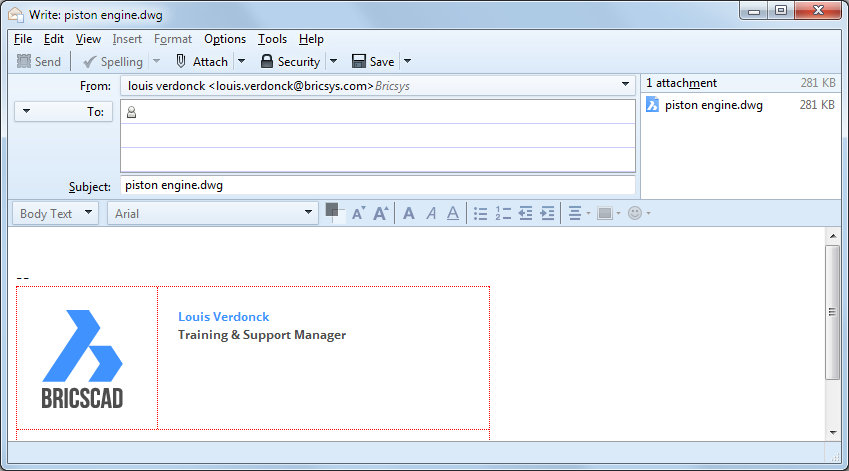Open the Options menu
This screenshot has width=849, height=471.
[224, 39]
